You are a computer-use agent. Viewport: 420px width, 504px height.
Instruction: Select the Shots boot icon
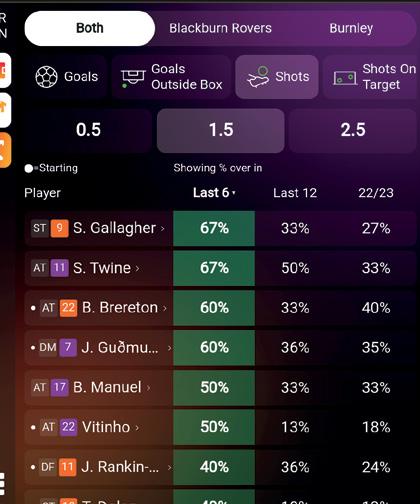pyautogui.click(x=258, y=77)
